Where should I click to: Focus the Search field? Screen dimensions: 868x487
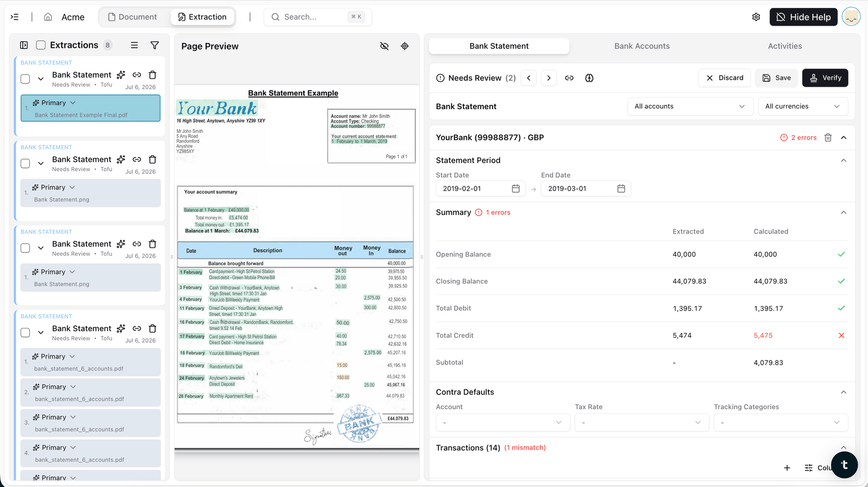coord(317,17)
